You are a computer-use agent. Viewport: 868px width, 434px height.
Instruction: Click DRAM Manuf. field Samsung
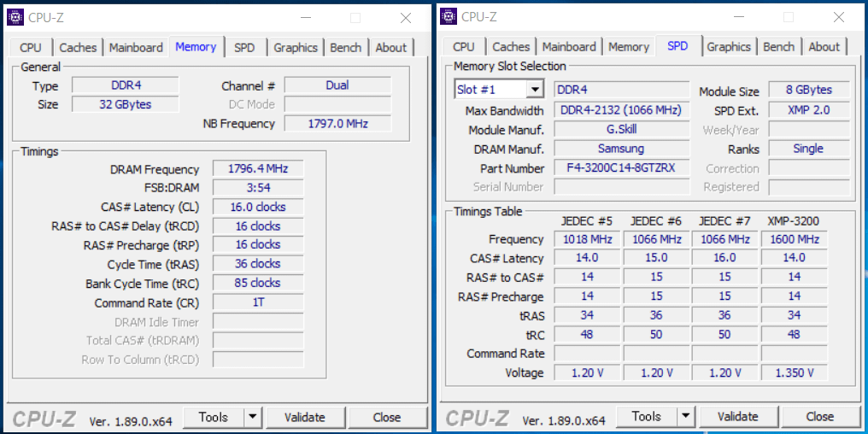(x=622, y=149)
